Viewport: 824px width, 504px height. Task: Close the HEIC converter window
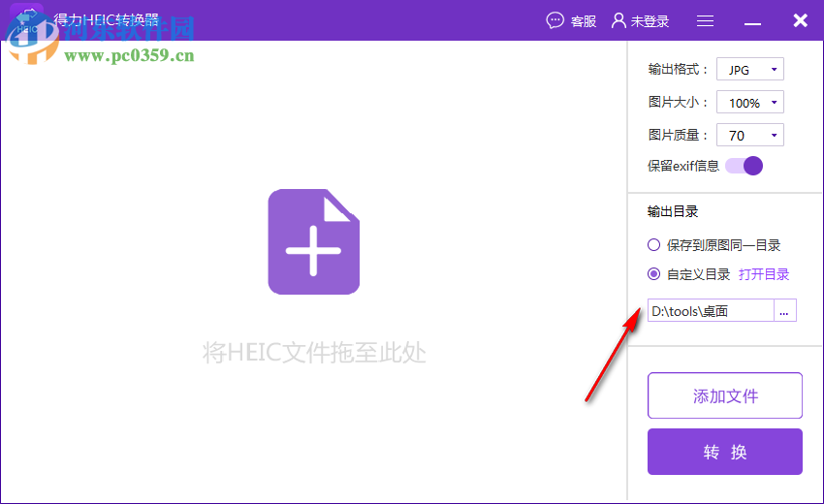coord(800,20)
